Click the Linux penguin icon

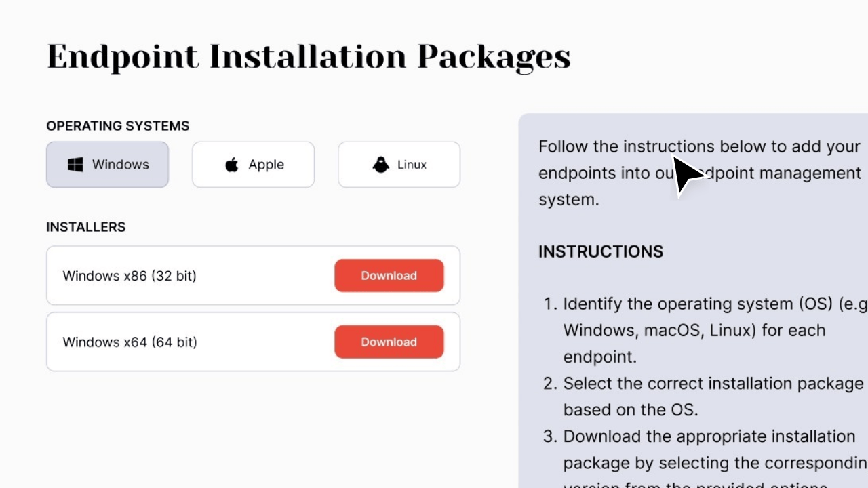click(x=380, y=164)
